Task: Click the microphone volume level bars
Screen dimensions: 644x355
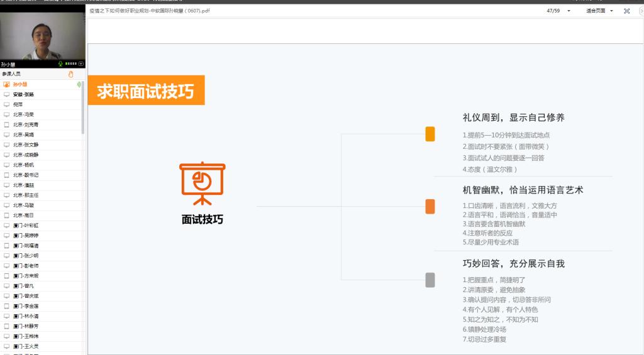Action: [71, 64]
